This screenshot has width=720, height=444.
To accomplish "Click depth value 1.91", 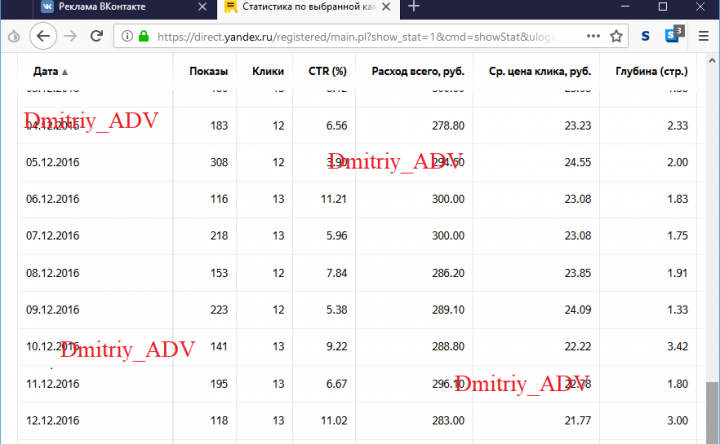I will click(x=677, y=273).
